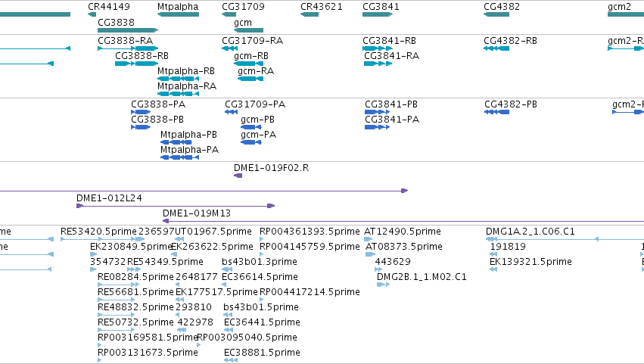The height and width of the screenshot is (364, 644).
Task: Click protein CG3838-PB
Action: (157, 120)
